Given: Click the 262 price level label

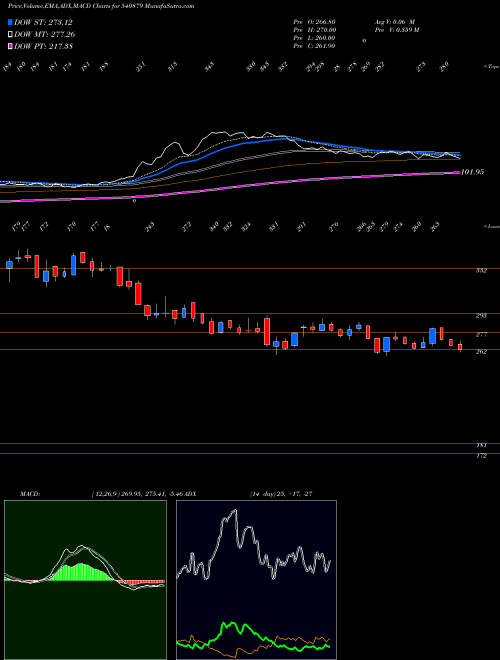Looking at the screenshot, I should (x=481, y=351).
